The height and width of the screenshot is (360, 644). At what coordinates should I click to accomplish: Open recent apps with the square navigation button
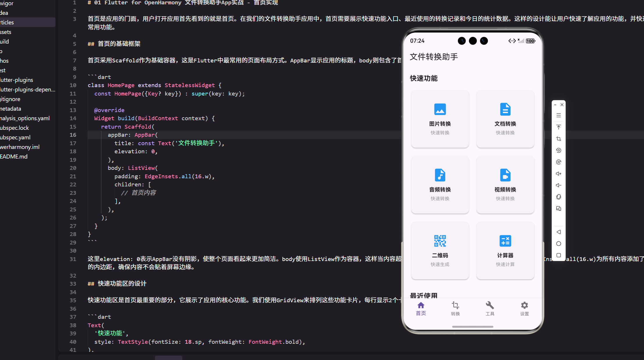click(x=558, y=255)
